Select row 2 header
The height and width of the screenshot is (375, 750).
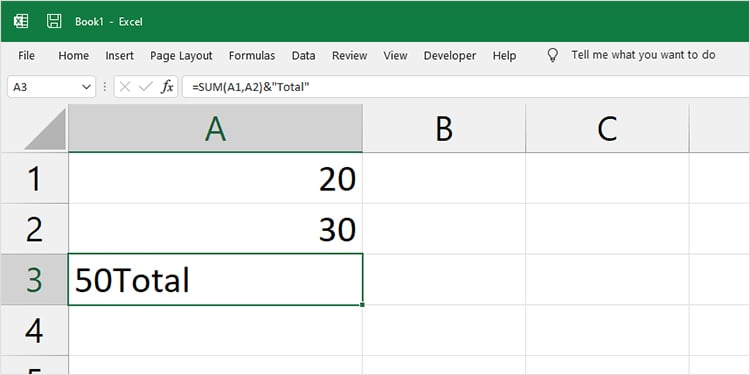[34, 229]
